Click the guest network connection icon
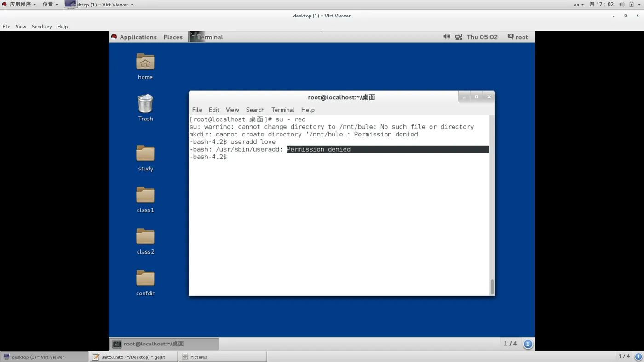The image size is (644, 362). coord(459,37)
